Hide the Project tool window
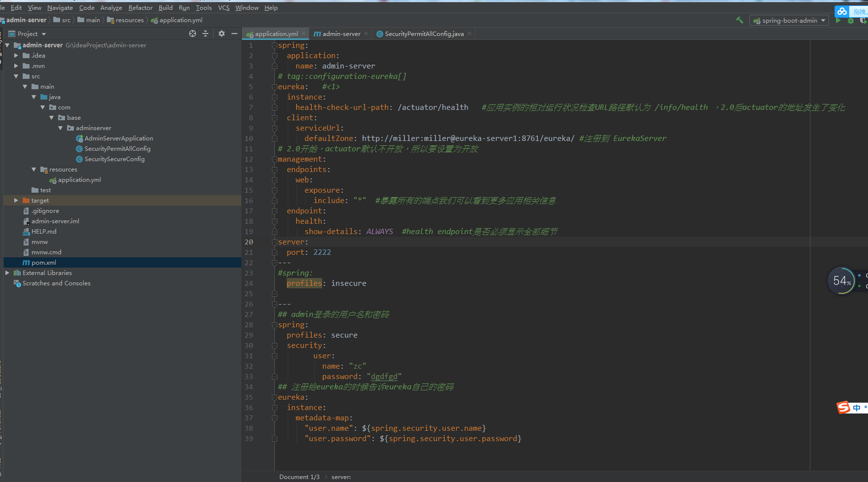This screenshot has height=482, width=868. (234, 34)
